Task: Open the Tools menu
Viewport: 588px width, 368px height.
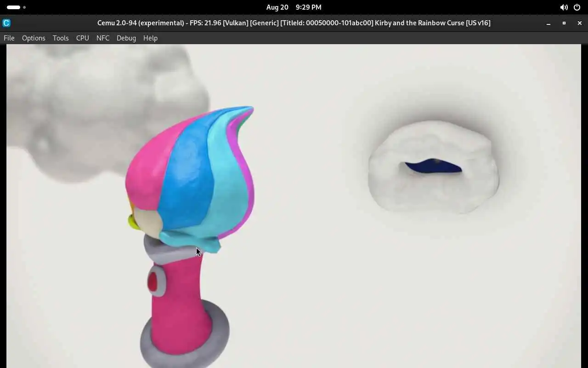Action: click(x=61, y=38)
